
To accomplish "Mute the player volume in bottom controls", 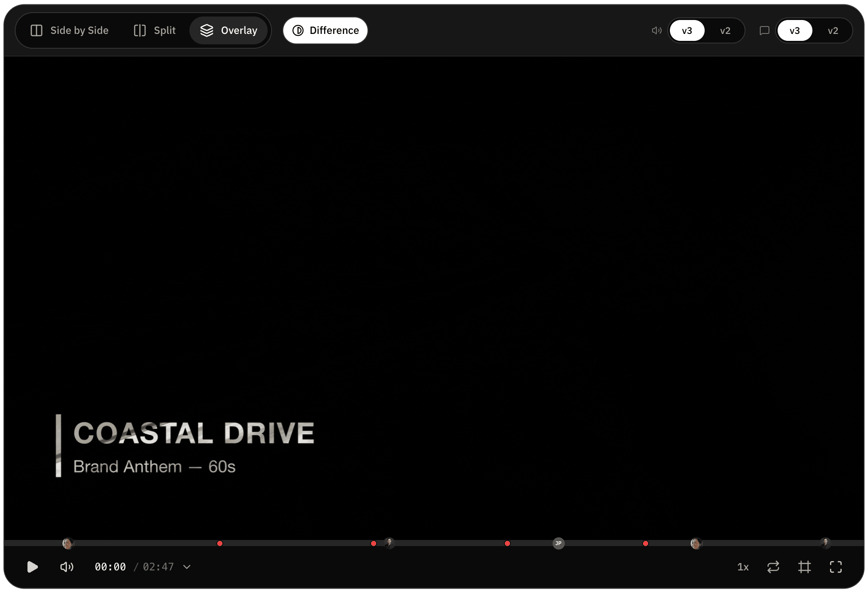I will [x=66, y=567].
